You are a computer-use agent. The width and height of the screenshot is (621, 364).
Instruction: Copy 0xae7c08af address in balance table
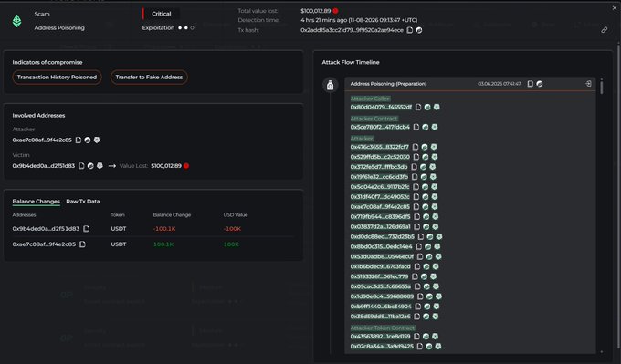click(82, 244)
